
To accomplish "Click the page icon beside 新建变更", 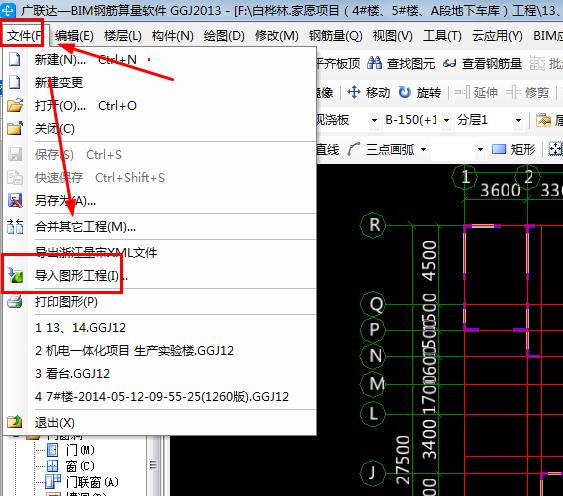I will tap(14, 82).
